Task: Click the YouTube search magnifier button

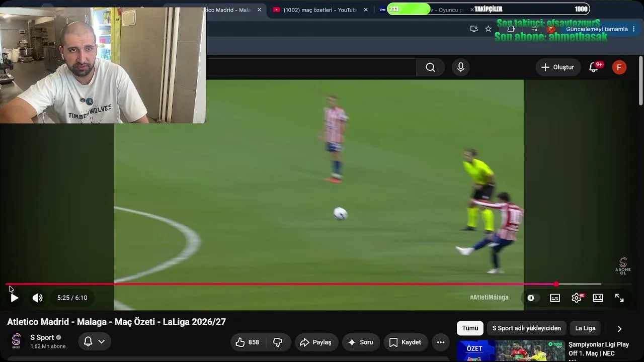Action: 430,67
